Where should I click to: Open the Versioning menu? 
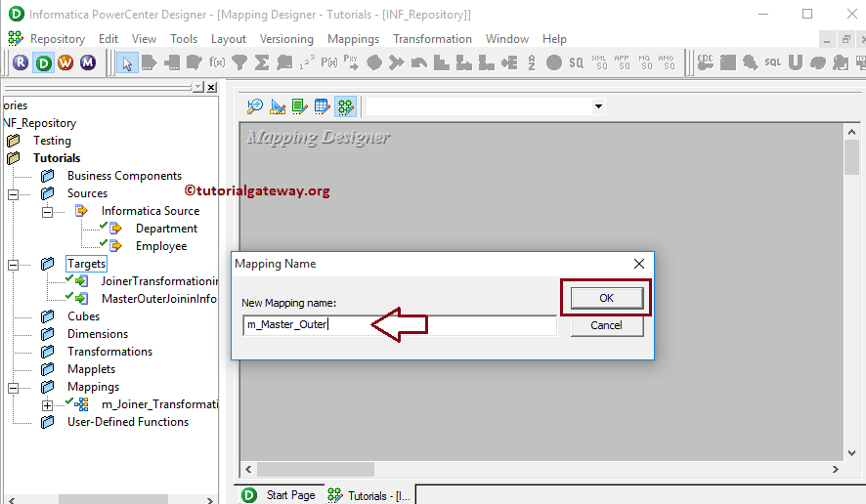click(x=286, y=39)
